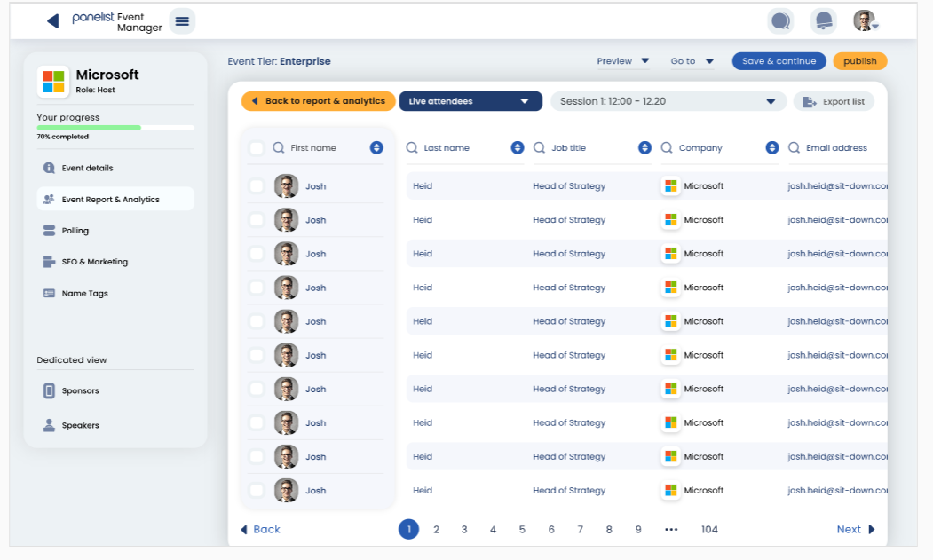This screenshot has width=933, height=560.
Task: Click the attendee photo in the first row
Action: click(x=286, y=186)
